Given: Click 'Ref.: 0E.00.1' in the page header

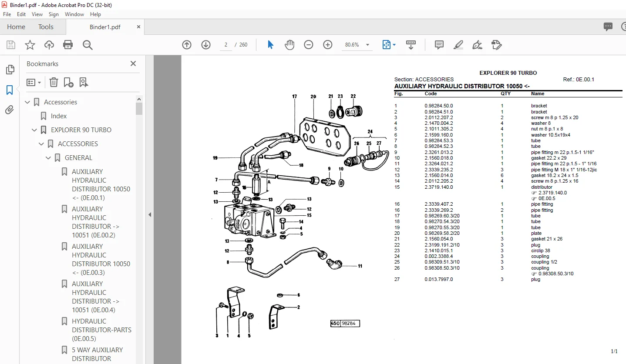Looking at the screenshot, I should pyautogui.click(x=579, y=80).
